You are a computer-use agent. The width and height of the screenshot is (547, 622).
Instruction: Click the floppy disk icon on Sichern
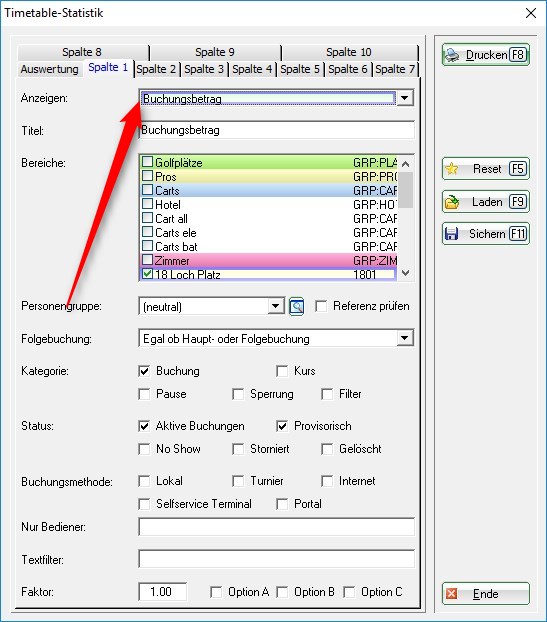tap(451, 234)
